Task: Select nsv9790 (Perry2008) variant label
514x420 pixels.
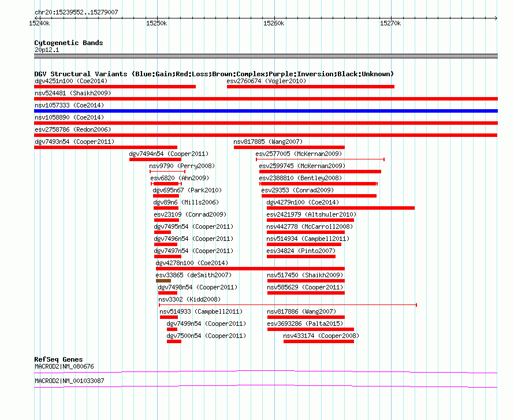Action: coord(182,166)
